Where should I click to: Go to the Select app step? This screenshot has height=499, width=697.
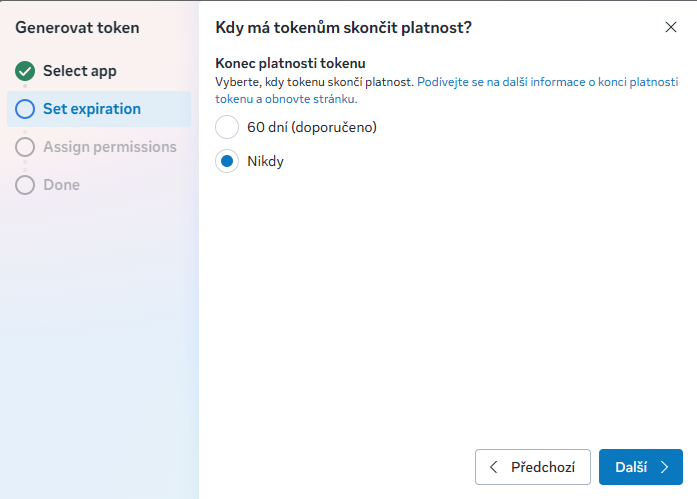point(80,71)
